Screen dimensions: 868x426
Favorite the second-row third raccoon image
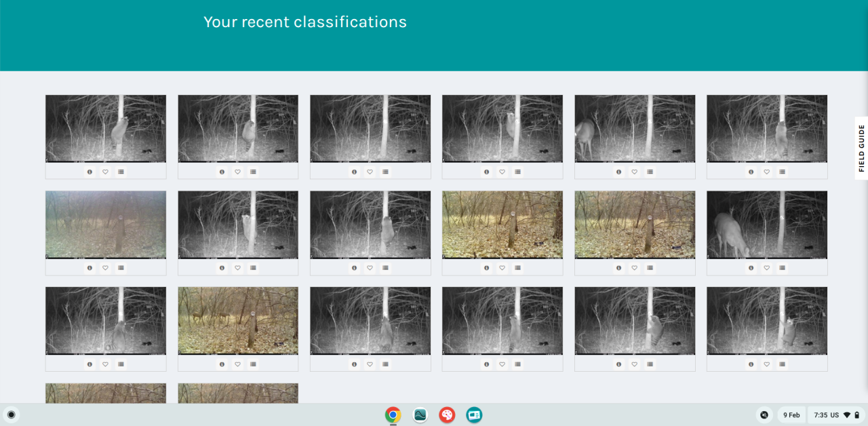[370, 268]
